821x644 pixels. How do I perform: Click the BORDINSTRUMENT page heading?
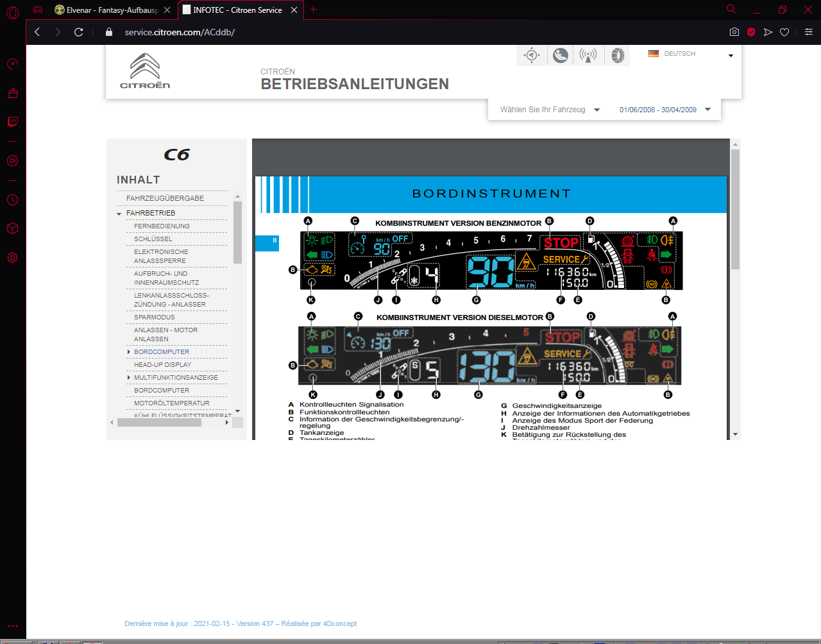point(491,194)
